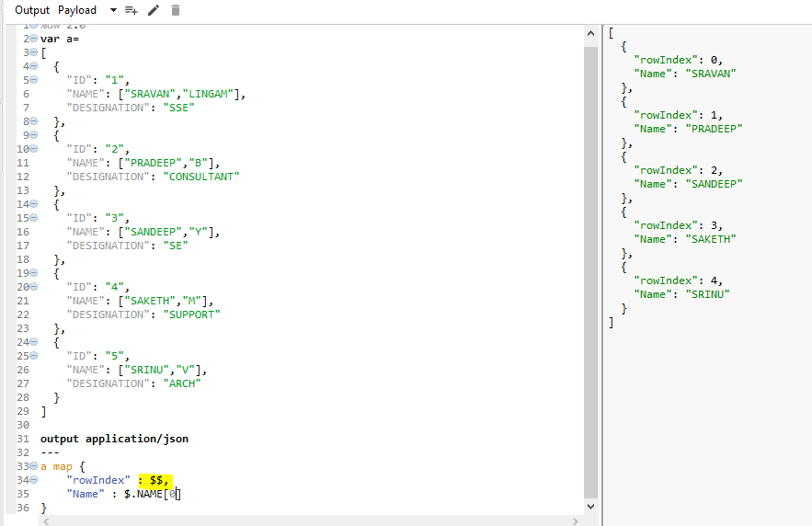812x526 pixels.
Task: Click "output application/json" on line 31
Action: point(114,439)
